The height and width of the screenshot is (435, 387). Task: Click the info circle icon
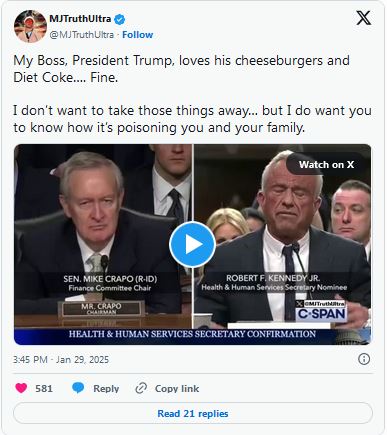point(364,359)
